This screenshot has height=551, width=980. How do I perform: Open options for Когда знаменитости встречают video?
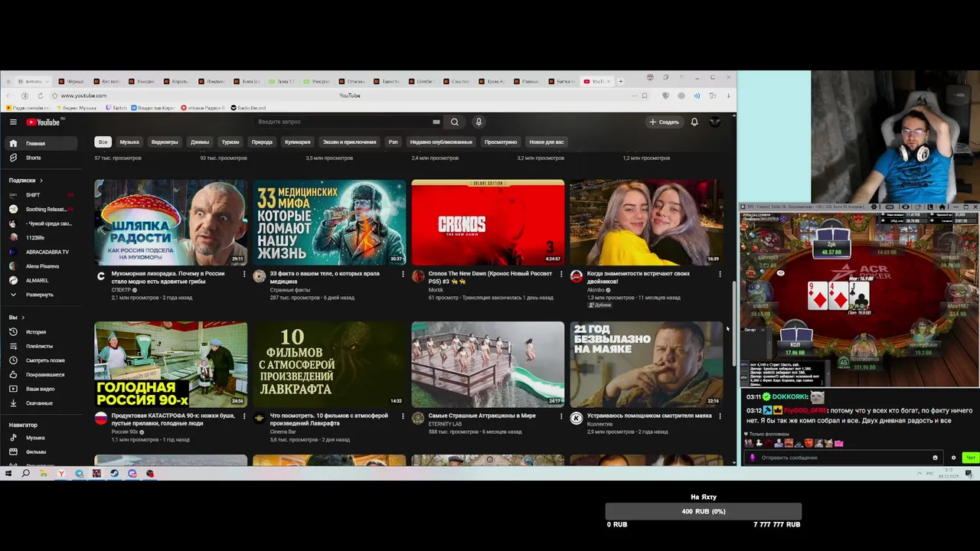720,274
